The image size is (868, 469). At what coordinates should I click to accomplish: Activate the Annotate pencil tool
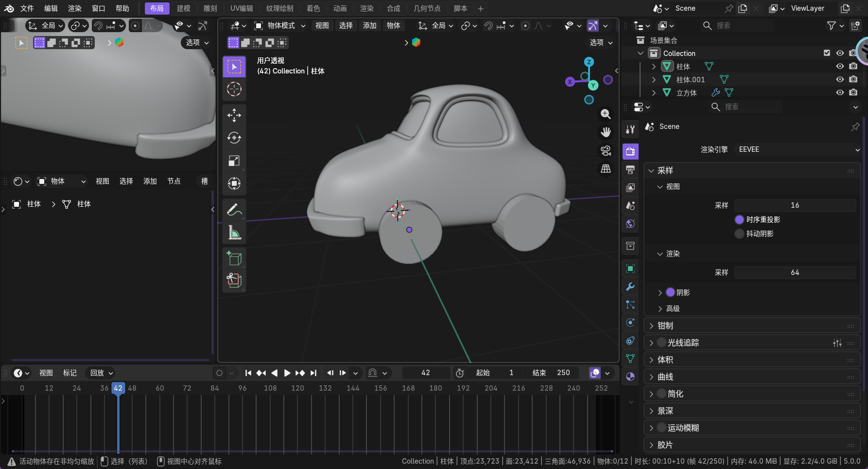point(234,210)
